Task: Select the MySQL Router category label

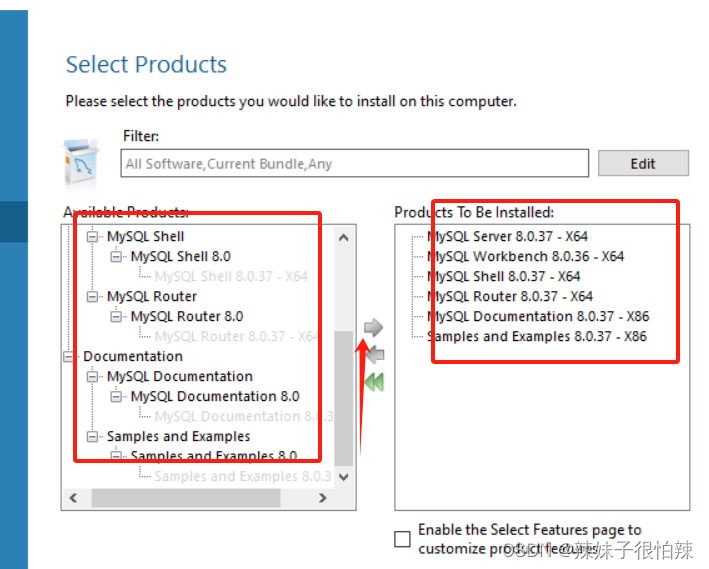Action: coord(152,297)
